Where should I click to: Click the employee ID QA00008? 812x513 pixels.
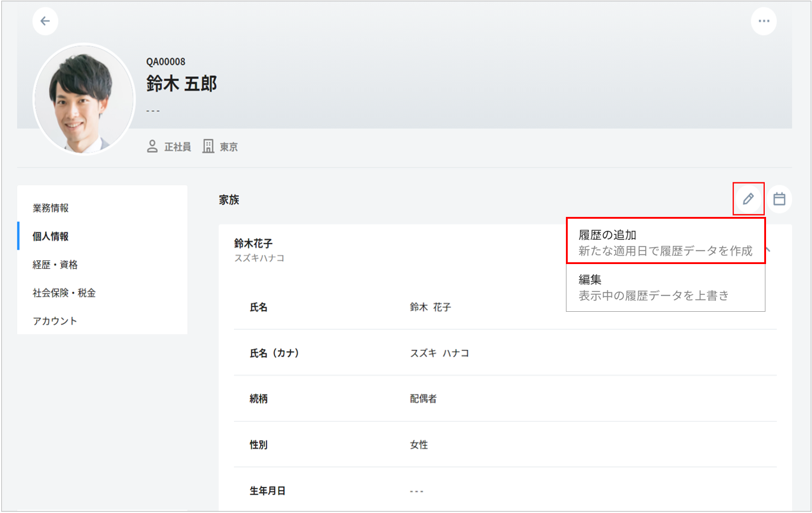[x=166, y=62]
